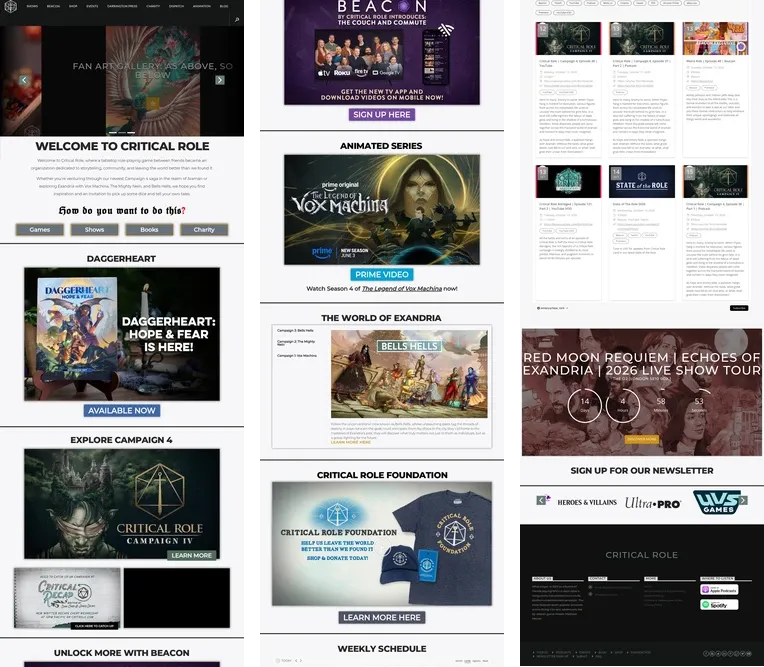
Task: Open the SHOP menu item
Action: pyautogui.click(x=73, y=6)
